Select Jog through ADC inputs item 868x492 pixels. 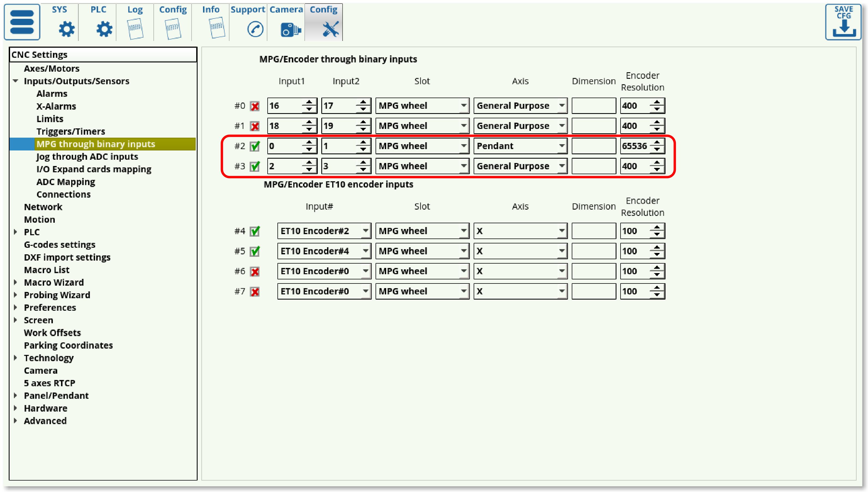point(87,156)
